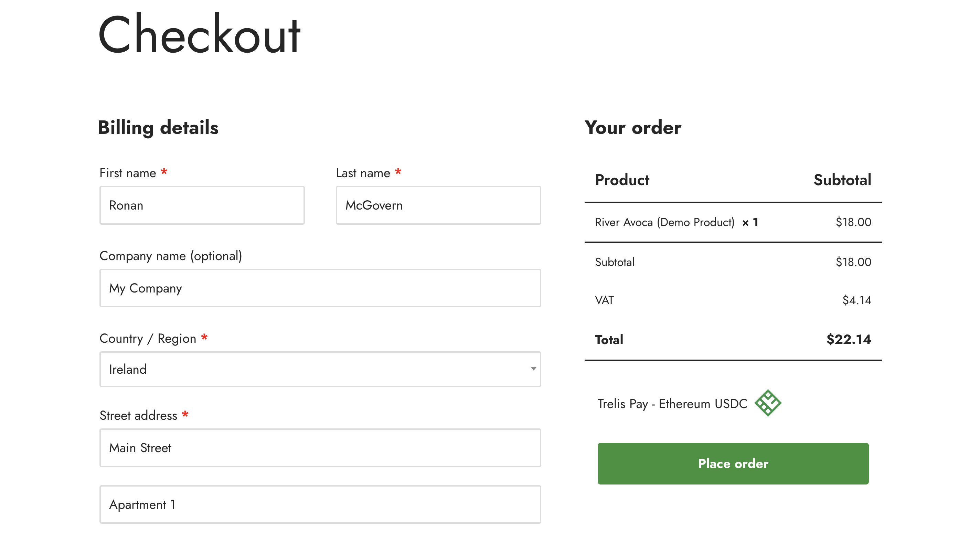
Task: Select the Main Street address field
Action: 320,448
